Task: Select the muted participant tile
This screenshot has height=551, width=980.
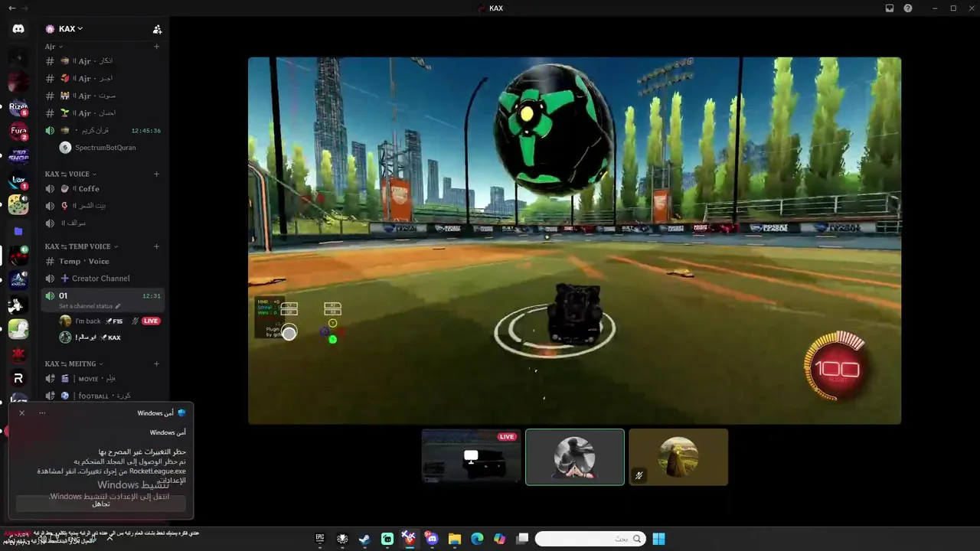Action: (x=678, y=457)
